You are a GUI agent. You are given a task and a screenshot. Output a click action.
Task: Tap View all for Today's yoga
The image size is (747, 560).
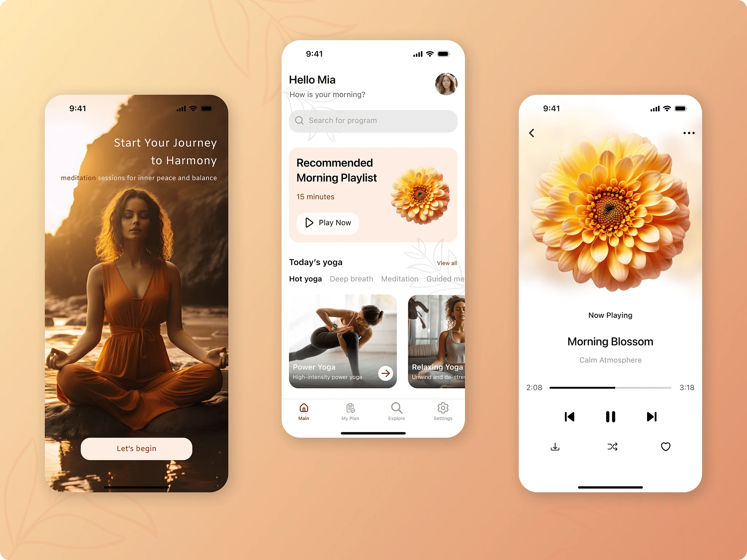coord(446,262)
